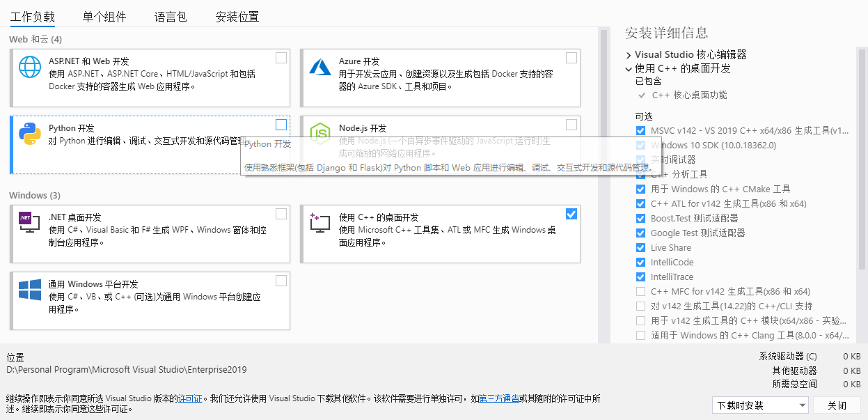Check the .NET 桌面开发 workload checkbox
Image resolution: width=868 pixels, height=420 pixels.
pyautogui.click(x=281, y=214)
